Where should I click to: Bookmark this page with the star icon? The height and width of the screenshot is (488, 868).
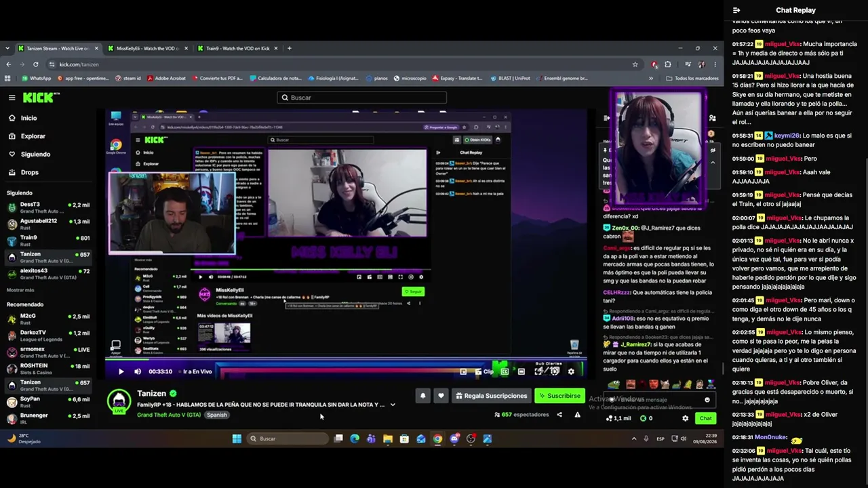coord(635,64)
